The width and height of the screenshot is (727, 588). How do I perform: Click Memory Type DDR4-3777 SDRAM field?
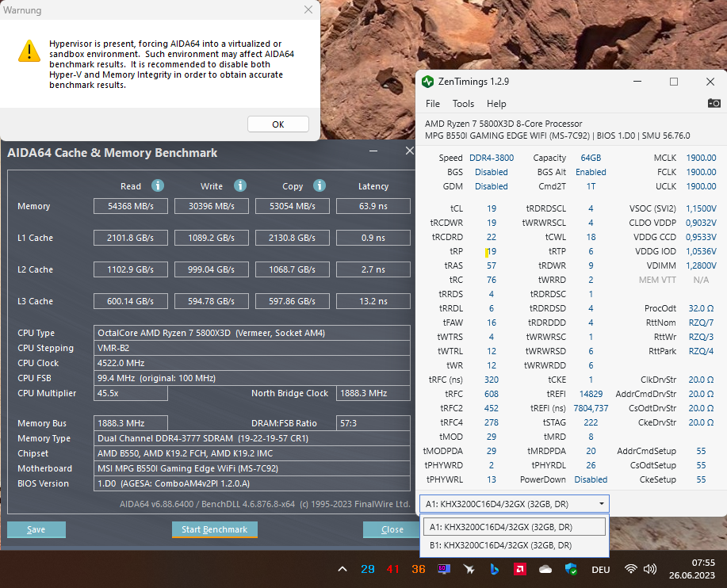pyautogui.click(x=252, y=438)
